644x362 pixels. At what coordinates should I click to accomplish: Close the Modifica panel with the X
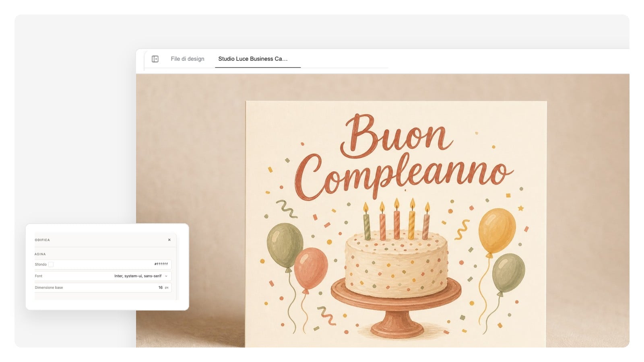pyautogui.click(x=169, y=240)
